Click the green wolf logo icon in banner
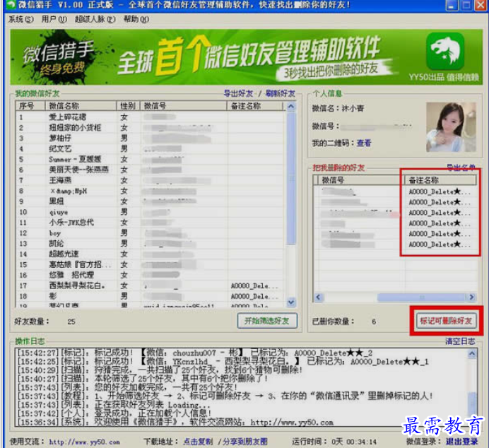This screenshot has height=448, width=489. pos(445,51)
